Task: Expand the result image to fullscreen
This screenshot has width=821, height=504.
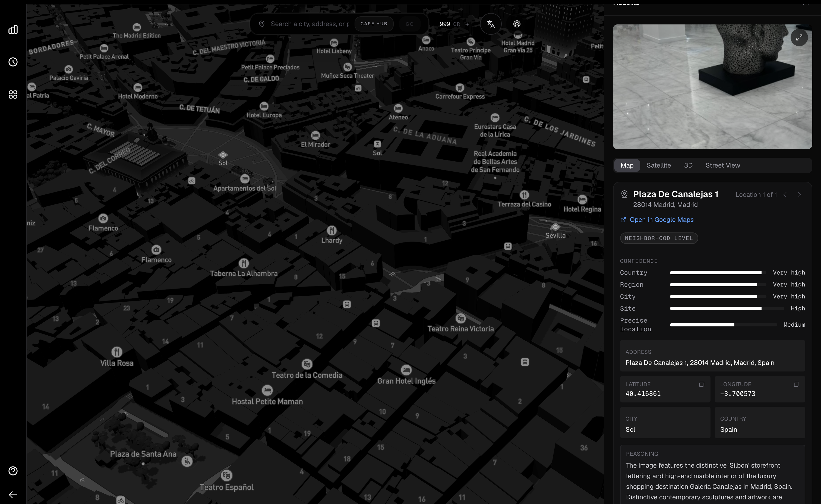Action: pyautogui.click(x=799, y=38)
